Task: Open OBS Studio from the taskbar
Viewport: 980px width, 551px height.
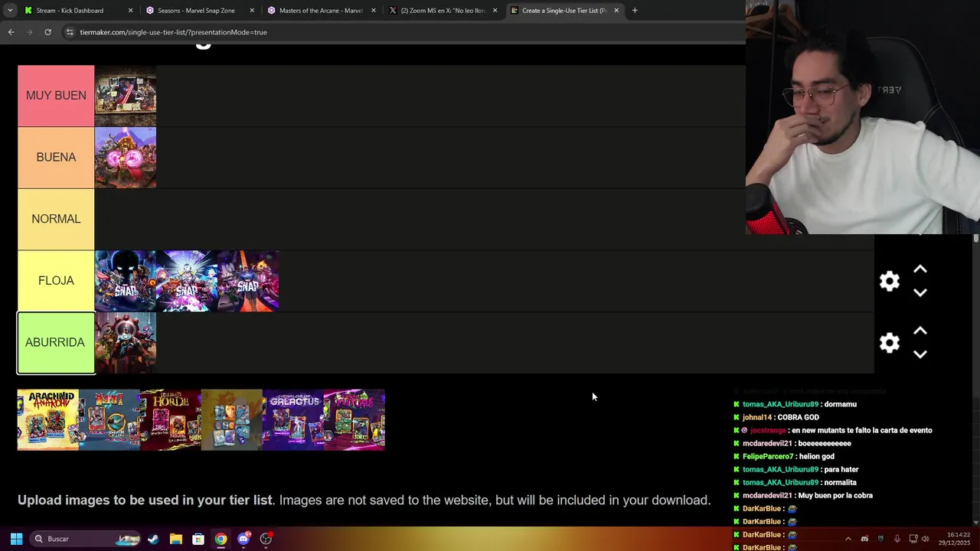Action: pyautogui.click(x=266, y=539)
